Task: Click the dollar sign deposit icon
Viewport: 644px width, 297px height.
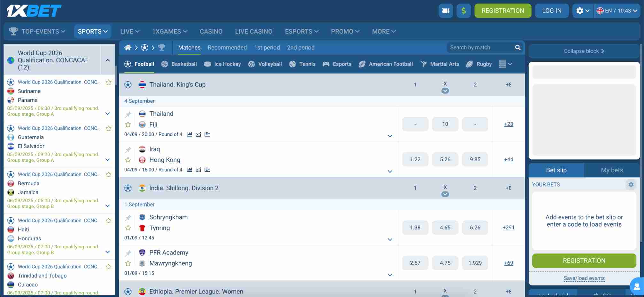Action: pyautogui.click(x=464, y=11)
